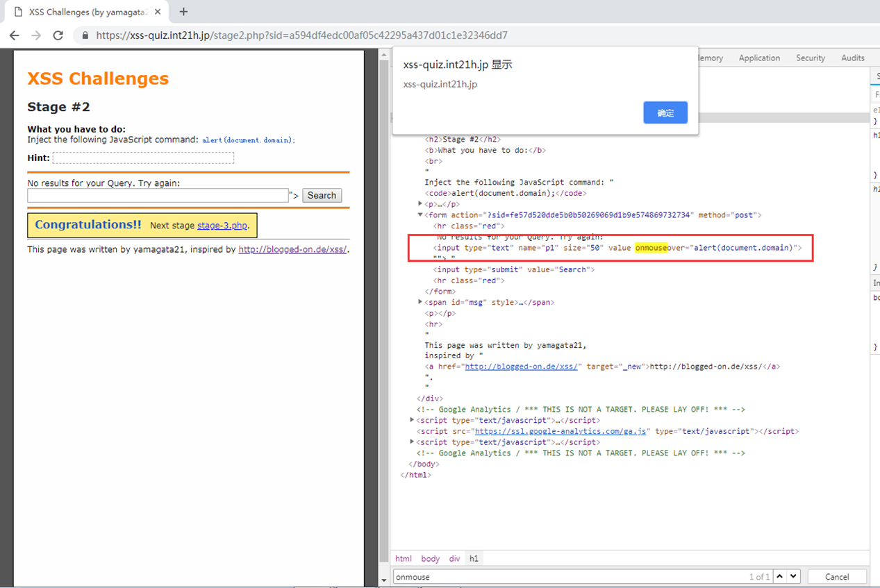Click the 确定 button in the alert dialog
Image resolution: width=880 pixels, height=588 pixels.
[665, 112]
